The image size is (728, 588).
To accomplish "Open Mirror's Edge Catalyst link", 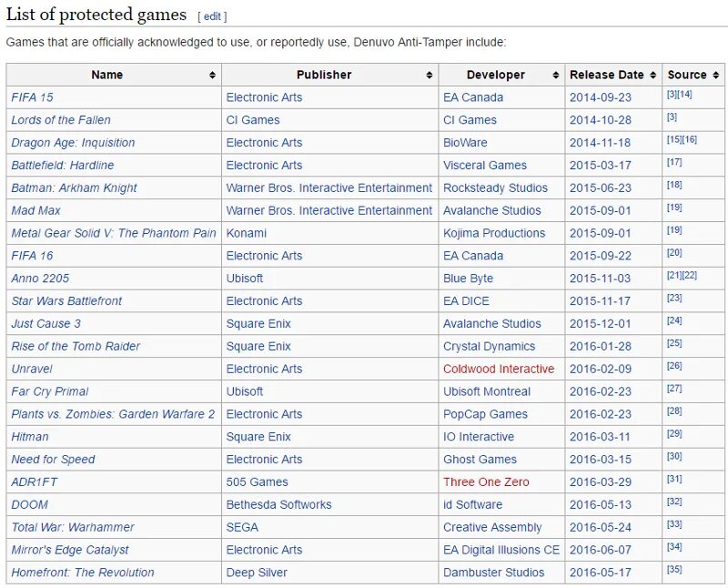I will pos(70,550).
